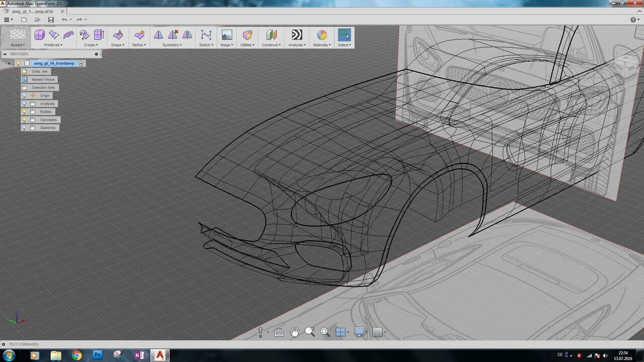
Task: Expand the Canvases folder node
Action: coord(15,120)
